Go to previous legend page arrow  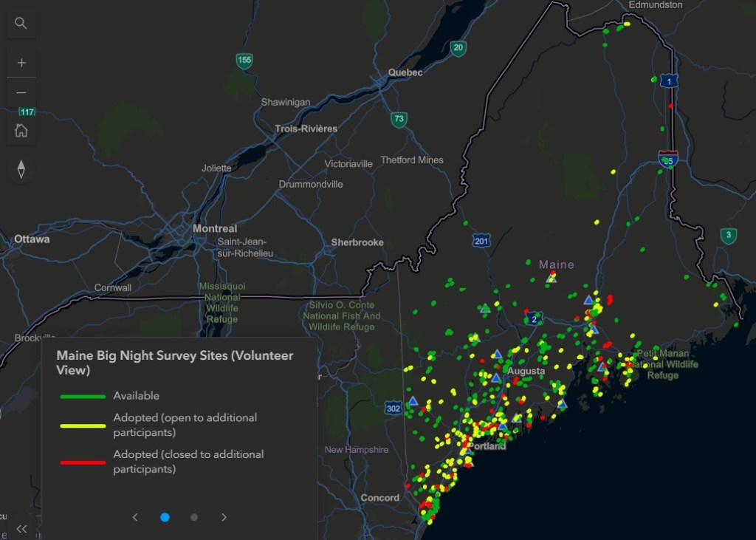[135, 517]
